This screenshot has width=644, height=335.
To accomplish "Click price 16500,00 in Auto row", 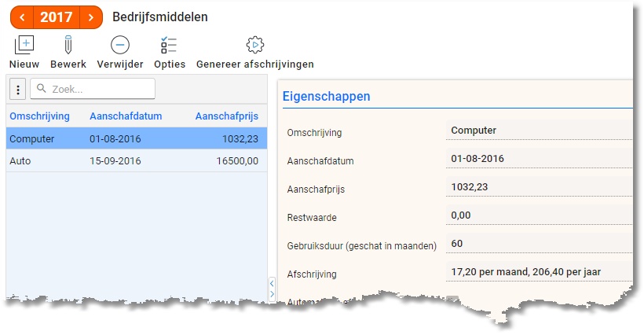I will [237, 160].
